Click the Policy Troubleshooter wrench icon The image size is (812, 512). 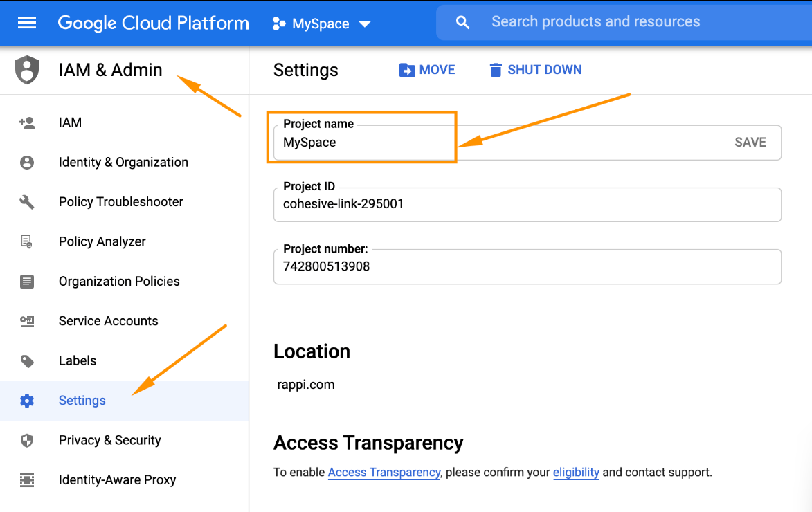(x=27, y=202)
